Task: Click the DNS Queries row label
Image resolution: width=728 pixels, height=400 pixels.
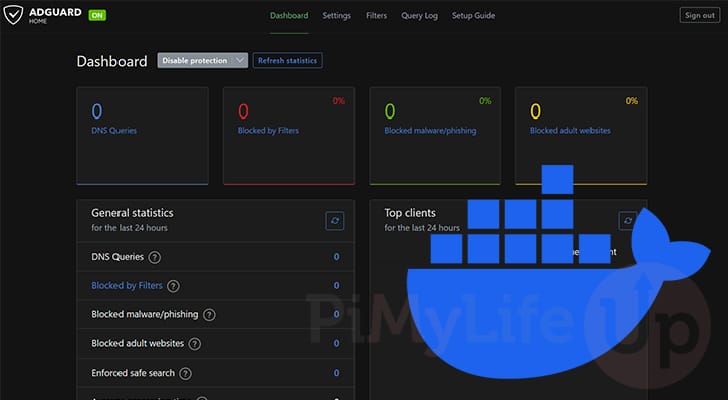Action: [117, 257]
